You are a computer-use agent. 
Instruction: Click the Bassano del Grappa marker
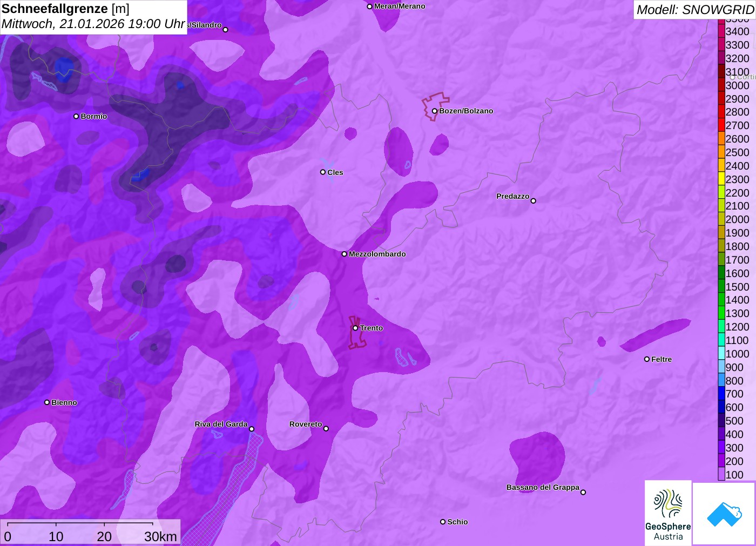(583, 492)
